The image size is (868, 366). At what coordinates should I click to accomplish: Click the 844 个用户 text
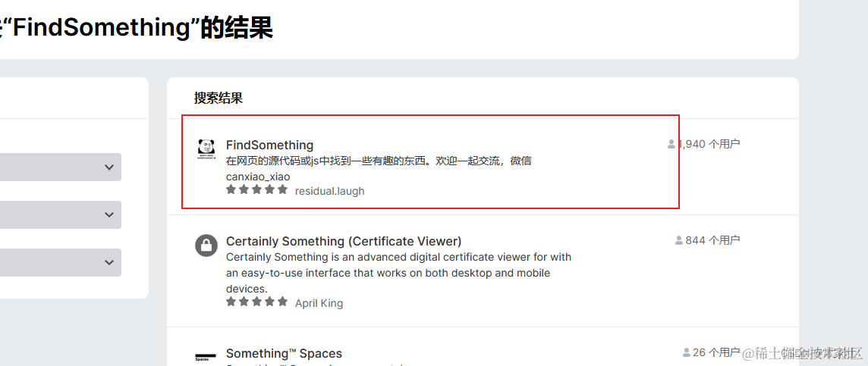coord(712,240)
